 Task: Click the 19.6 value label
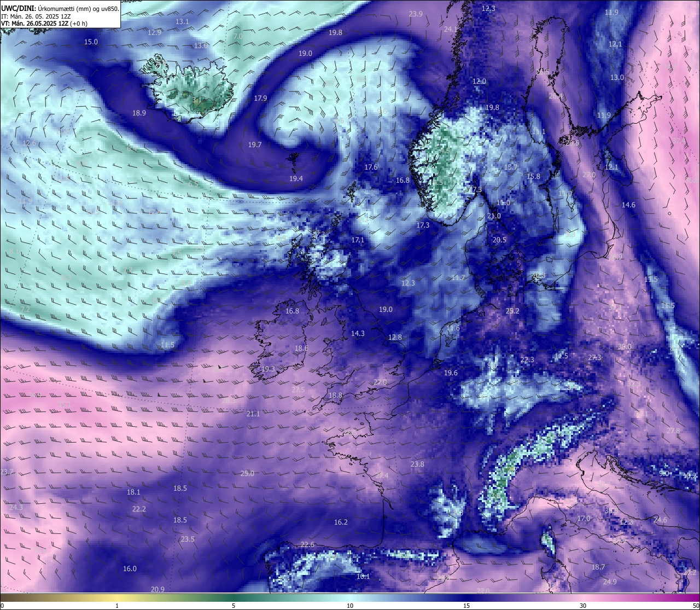(451, 373)
